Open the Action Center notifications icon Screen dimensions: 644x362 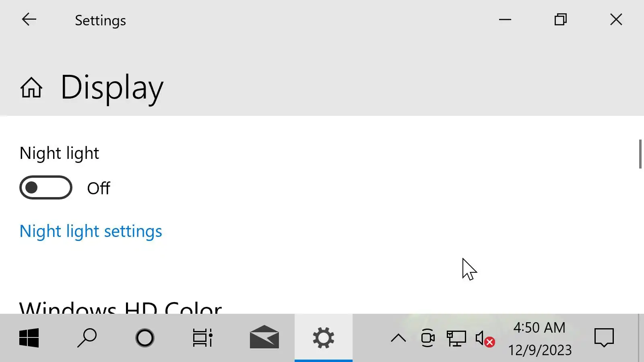604,338
